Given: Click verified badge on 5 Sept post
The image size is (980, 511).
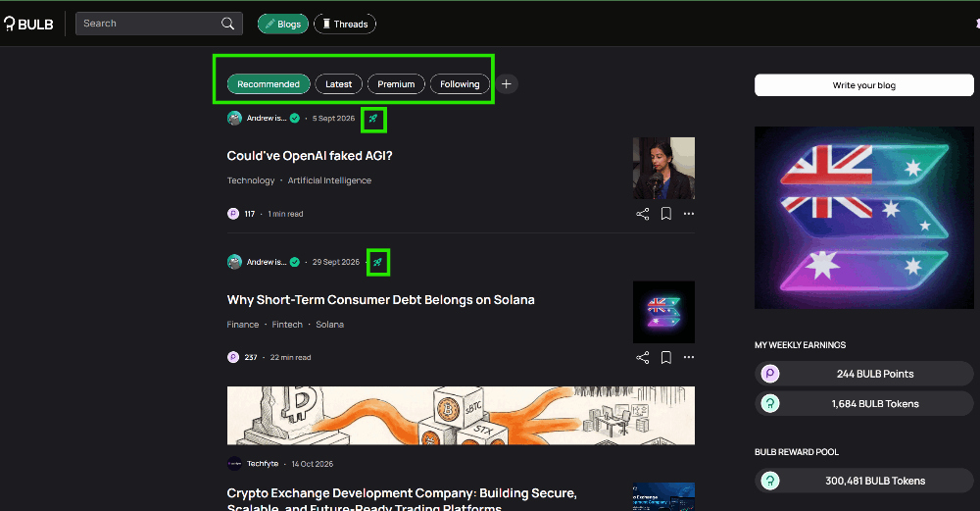Looking at the screenshot, I should click(x=294, y=119).
